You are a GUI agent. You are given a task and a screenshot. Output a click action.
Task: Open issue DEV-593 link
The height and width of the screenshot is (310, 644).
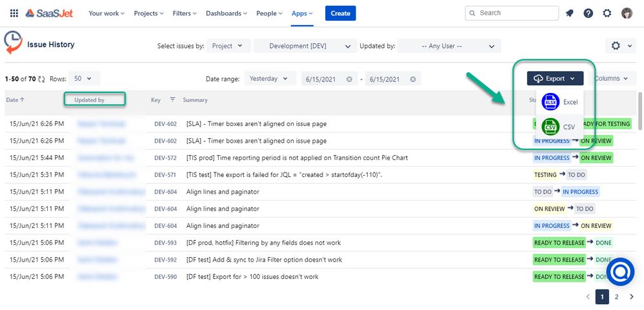point(166,243)
